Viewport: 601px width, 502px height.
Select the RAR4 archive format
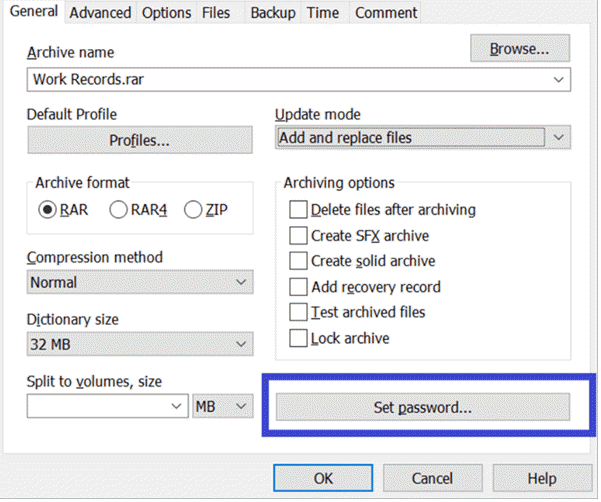(118, 210)
